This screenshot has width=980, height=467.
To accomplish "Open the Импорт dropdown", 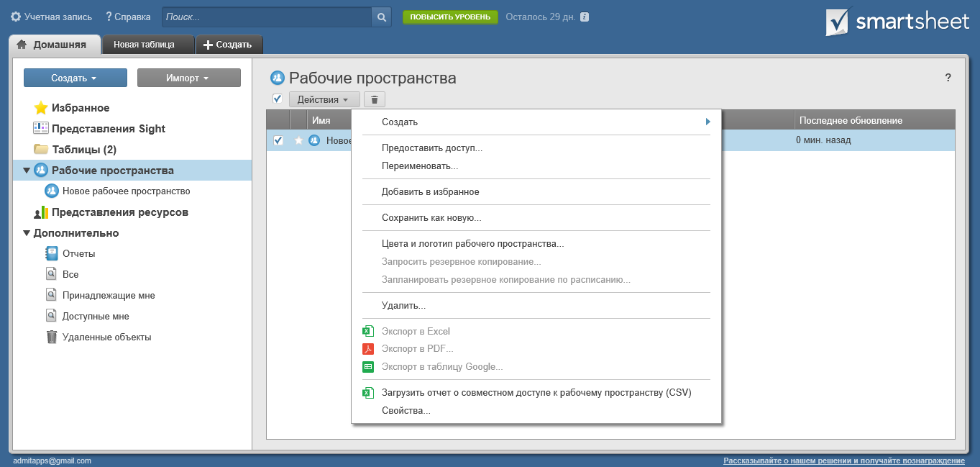I will 189,77.
